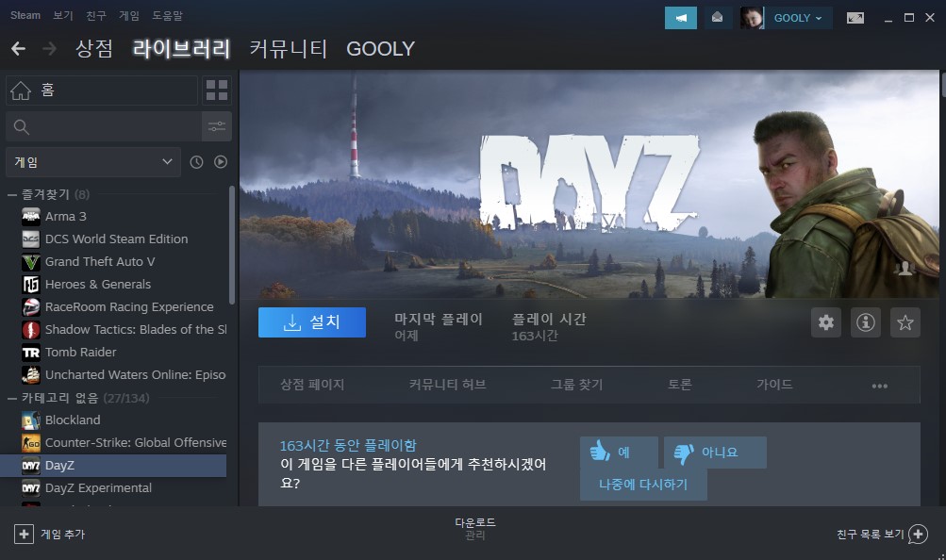Open the inbox envelope icon
The width and height of the screenshot is (946, 560).
tap(717, 18)
